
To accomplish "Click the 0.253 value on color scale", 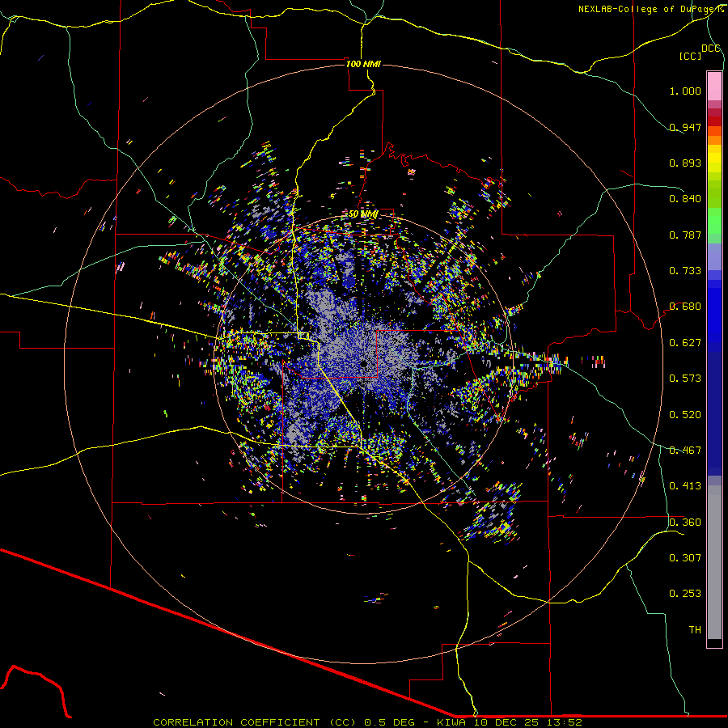I will [x=685, y=594].
